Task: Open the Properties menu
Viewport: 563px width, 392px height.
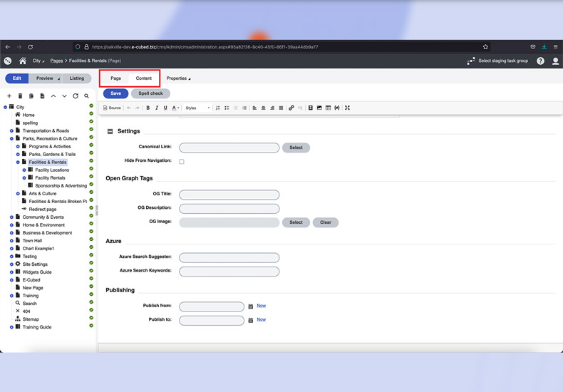Action: [178, 78]
